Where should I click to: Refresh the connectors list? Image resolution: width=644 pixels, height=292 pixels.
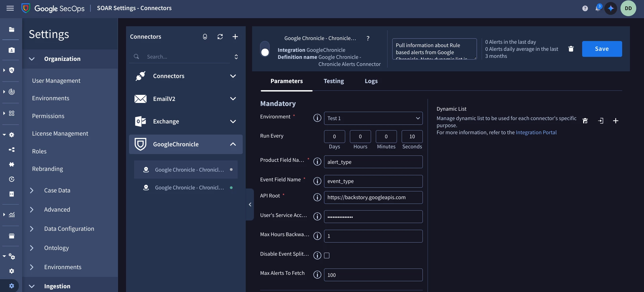220,37
